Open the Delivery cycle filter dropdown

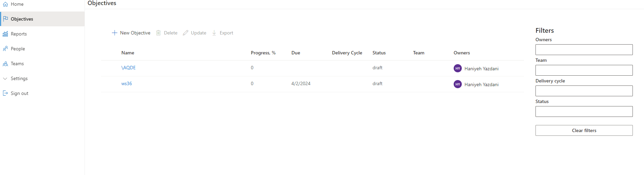click(584, 91)
